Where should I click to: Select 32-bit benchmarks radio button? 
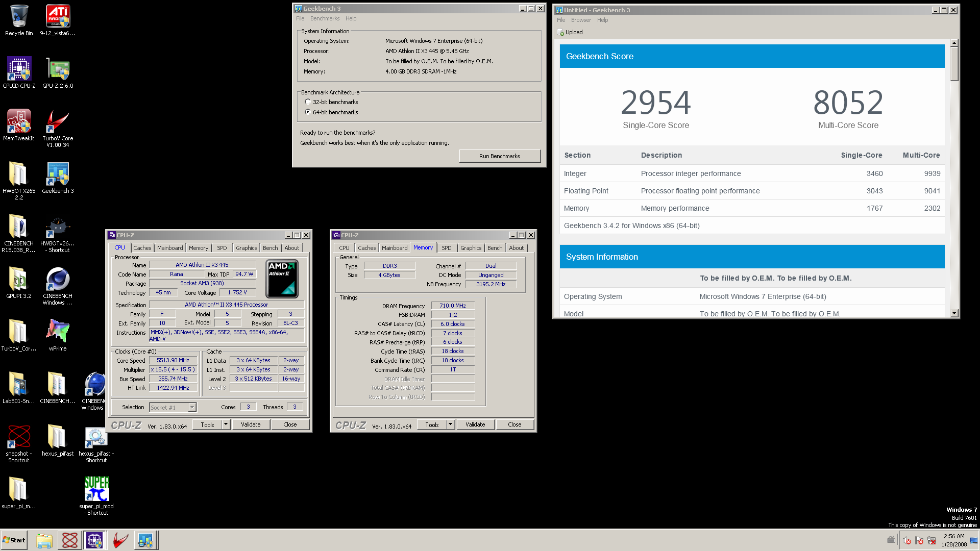click(x=308, y=102)
